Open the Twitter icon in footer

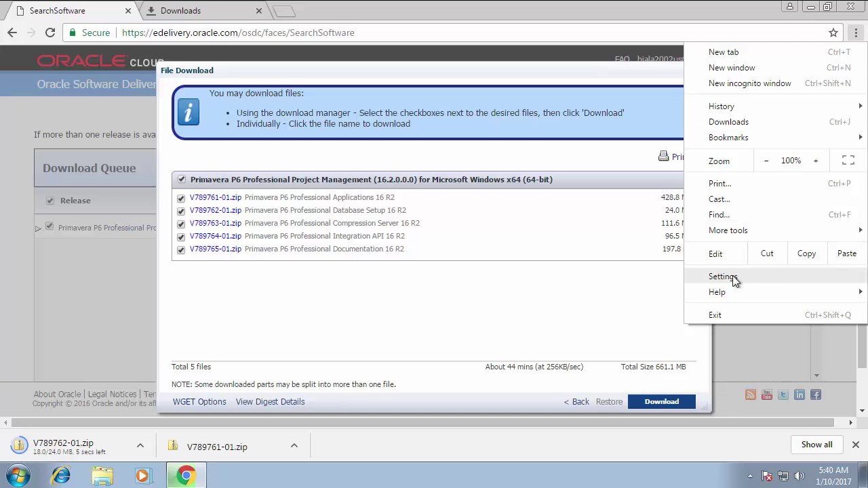click(x=783, y=394)
